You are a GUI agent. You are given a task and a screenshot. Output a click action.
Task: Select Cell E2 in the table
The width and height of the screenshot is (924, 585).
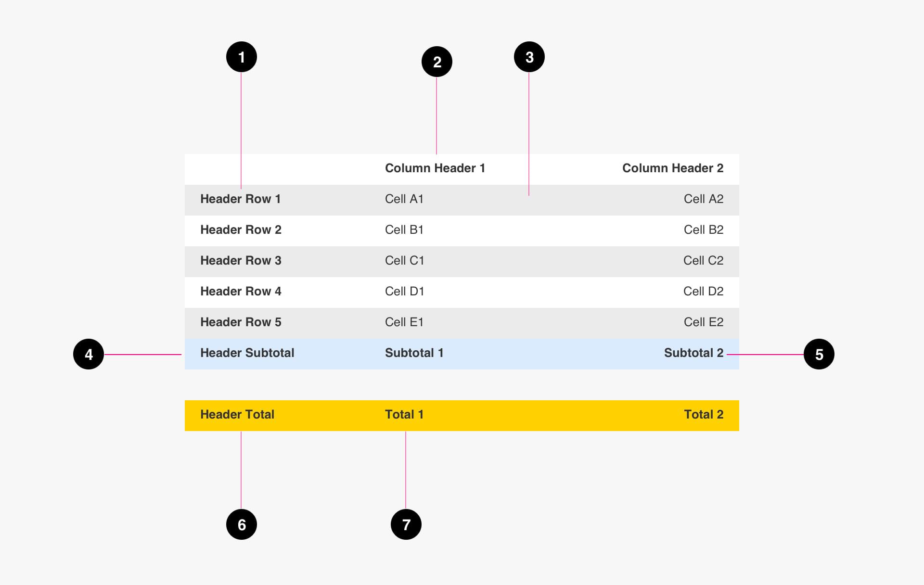[704, 322]
